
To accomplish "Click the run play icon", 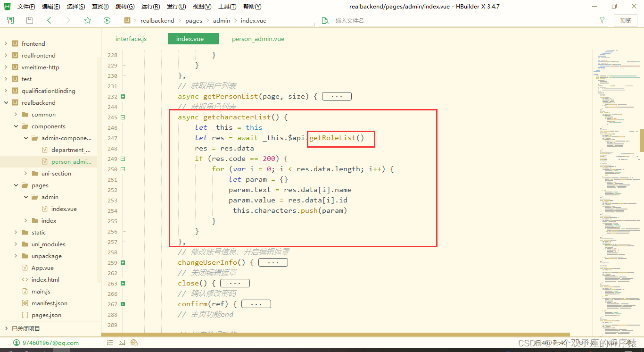I will 107,20.
